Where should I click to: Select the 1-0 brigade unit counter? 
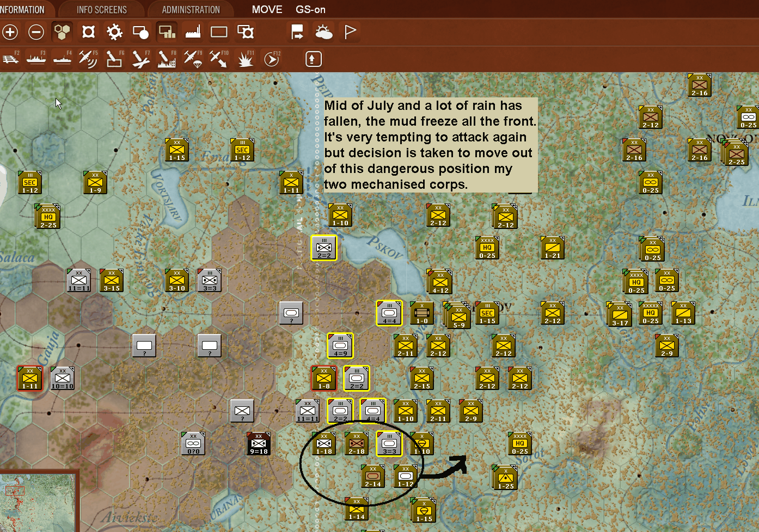pyautogui.click(x=422, y=313)
